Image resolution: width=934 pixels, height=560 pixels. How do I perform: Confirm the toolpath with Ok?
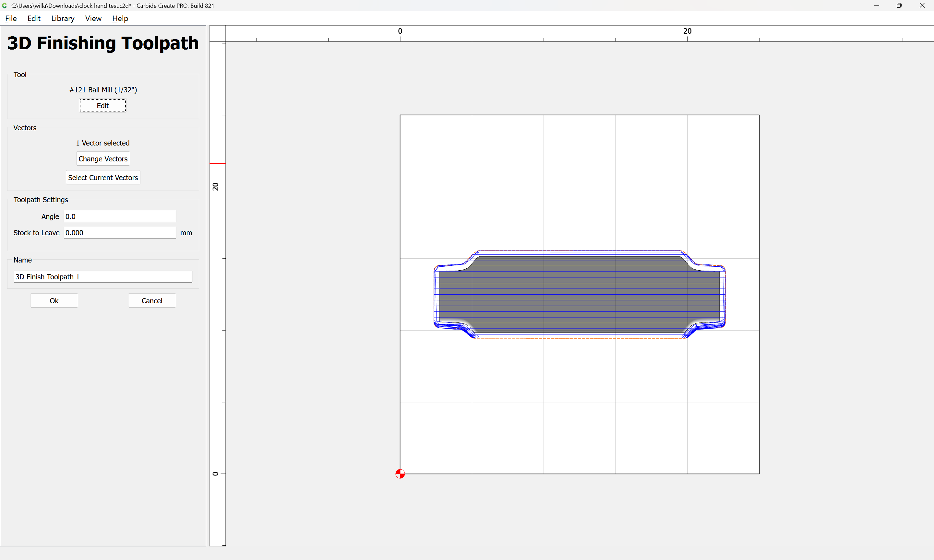click(54, 301)
